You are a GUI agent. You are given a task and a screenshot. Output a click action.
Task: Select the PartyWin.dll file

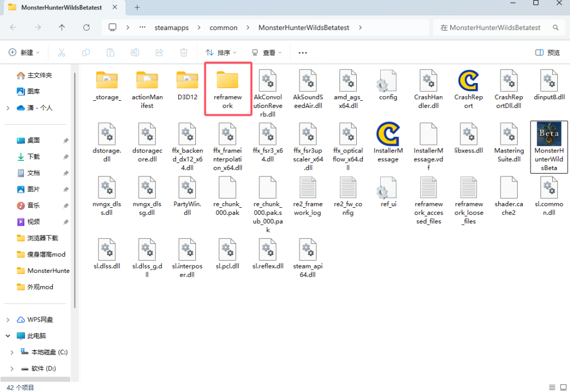coord(187,197)
